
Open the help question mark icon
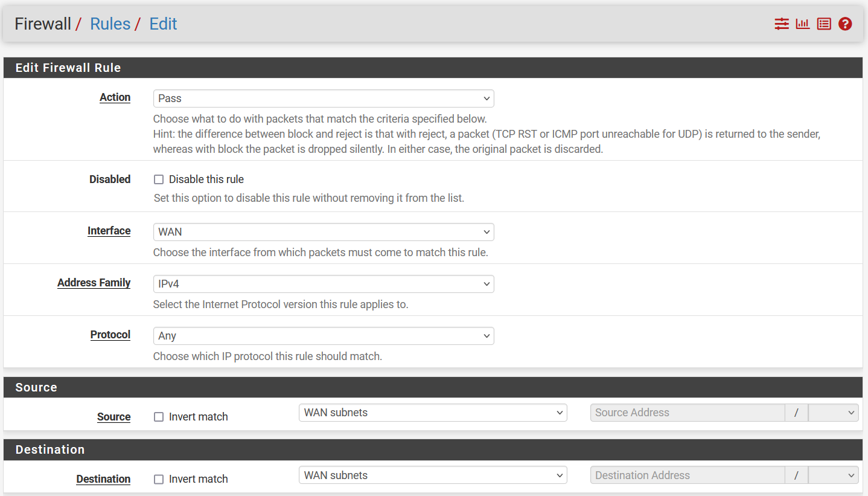coord(845,24)
